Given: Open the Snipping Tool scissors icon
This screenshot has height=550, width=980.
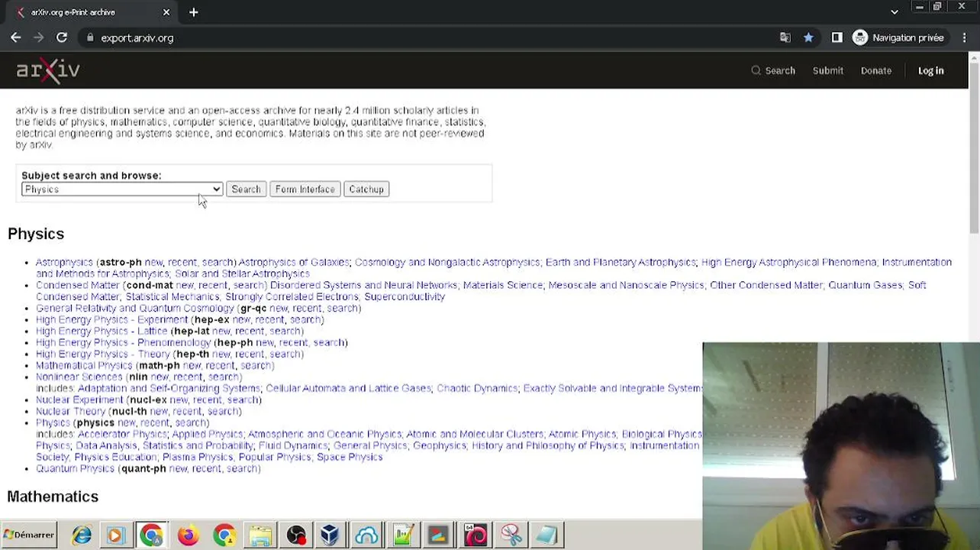Looking at the screenshot, I should tap(511, 535).
